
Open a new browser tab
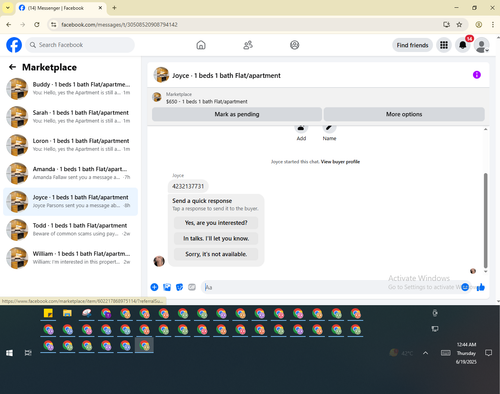pyautogui.click(x=114, y=8)
